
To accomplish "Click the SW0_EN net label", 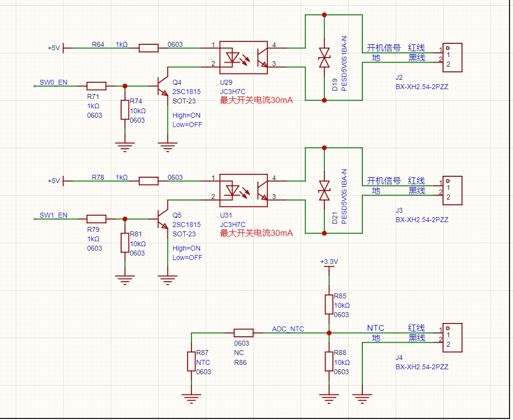I will [x=53, y=82].
